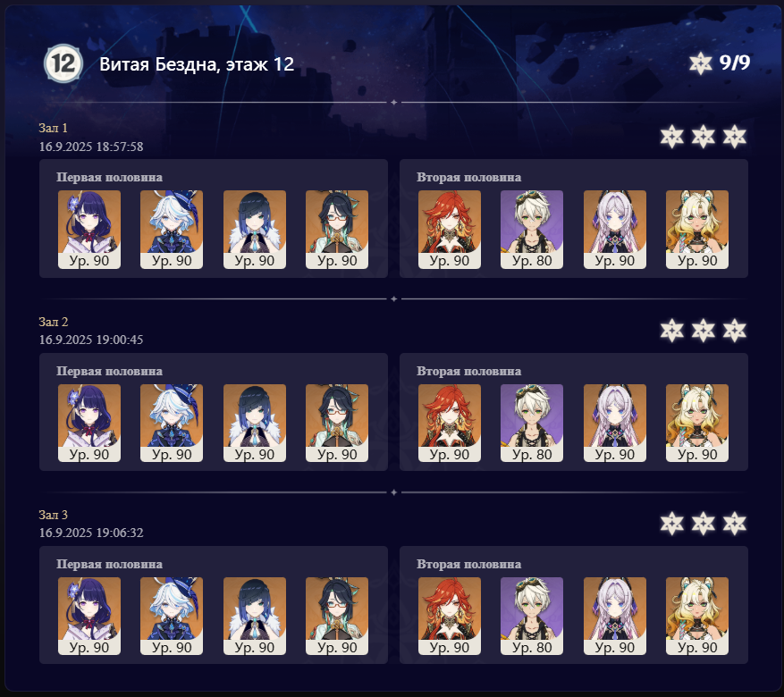Click the first star of Зал 1
The width and height of the screenshot is (784, 697).
pyautogui.click(x=671, y=137)
